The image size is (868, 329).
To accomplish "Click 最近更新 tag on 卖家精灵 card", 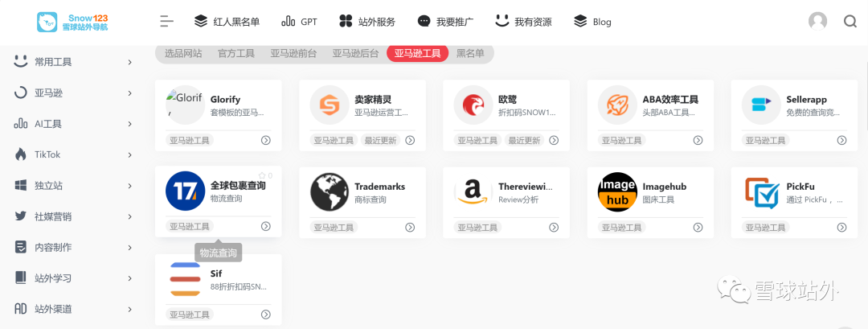I will coord(380,140).
